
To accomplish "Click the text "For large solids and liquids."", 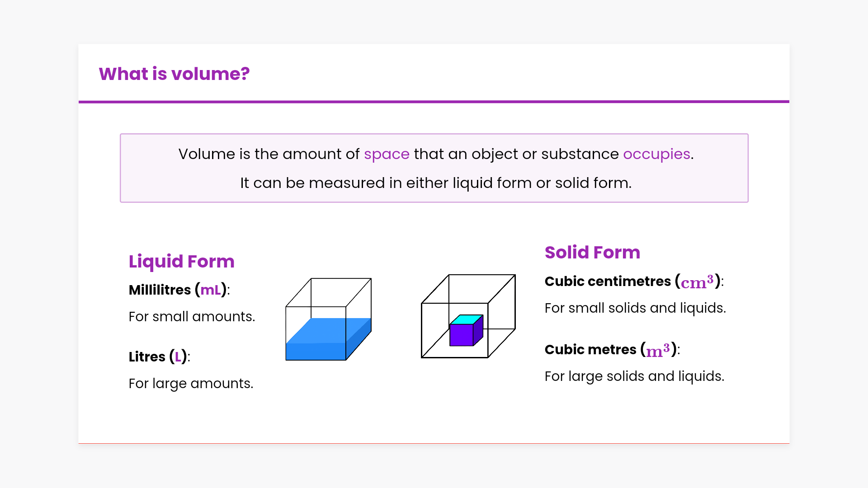I will [x=634, y=376].
